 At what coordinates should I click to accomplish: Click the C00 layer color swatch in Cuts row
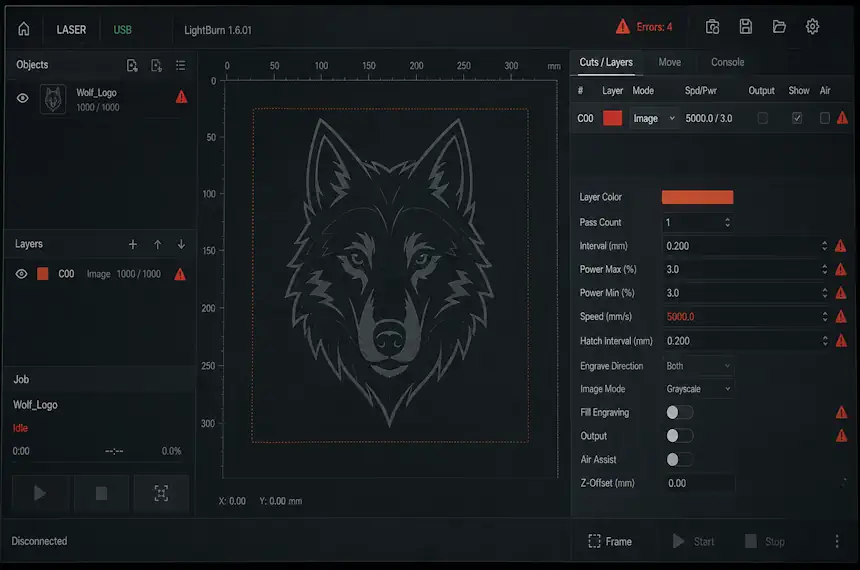click(613, 118)
